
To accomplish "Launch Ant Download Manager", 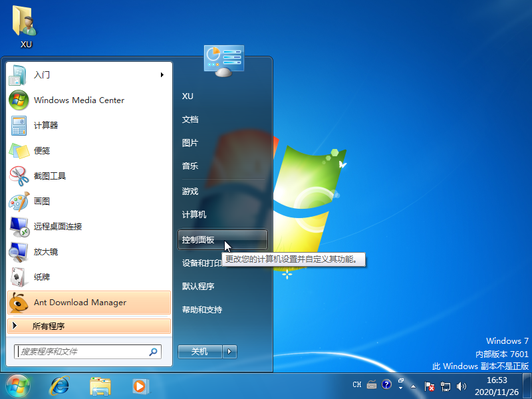I will [80, 303].
